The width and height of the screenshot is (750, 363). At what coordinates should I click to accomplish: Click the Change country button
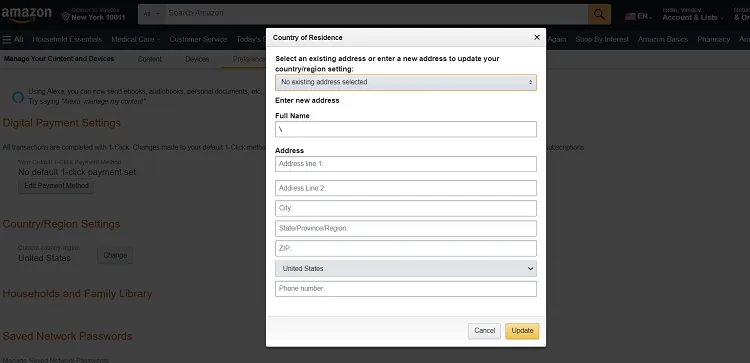coord(115,255)
